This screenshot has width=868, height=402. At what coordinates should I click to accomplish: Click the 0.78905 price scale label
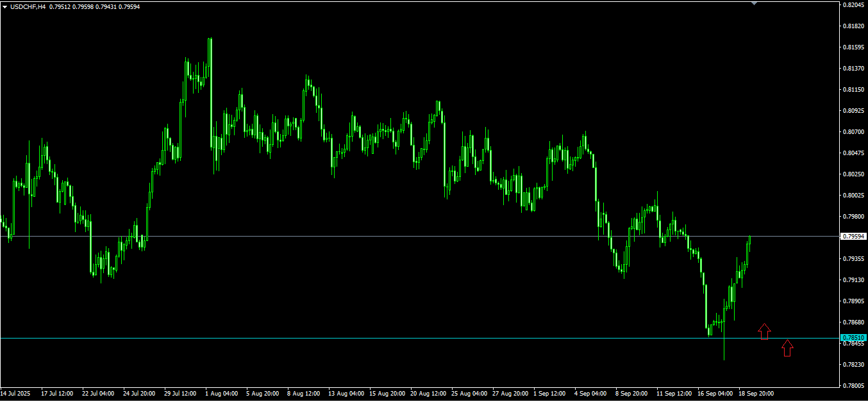tap(854, 301)
